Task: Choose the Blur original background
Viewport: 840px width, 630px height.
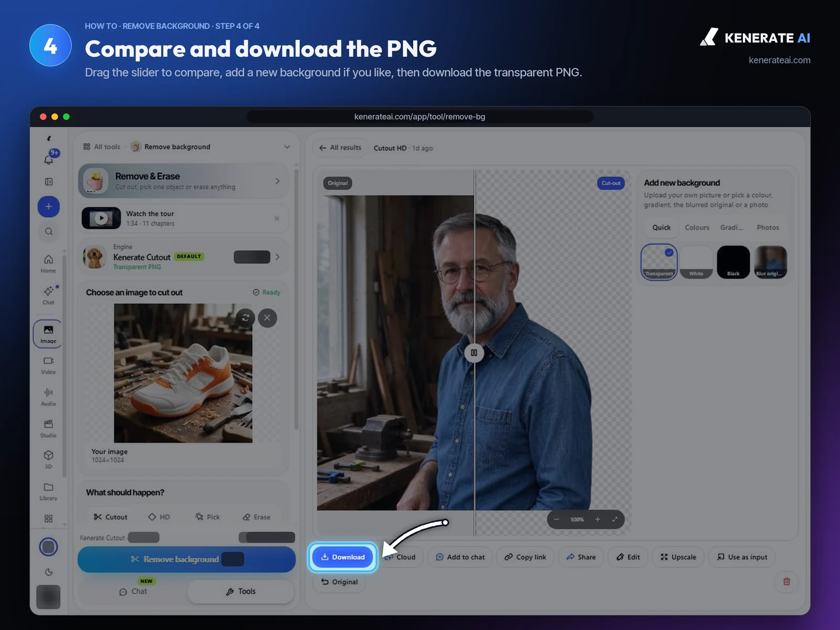Action: (x=770, y=261)
